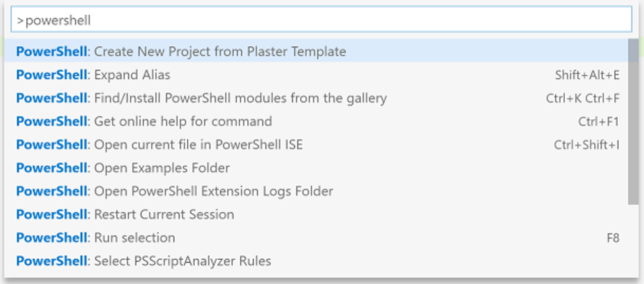This screenshot has height=284, width=644.
Task: Run Create New Project from Plaster Template
Action: [x=181, y=51]
